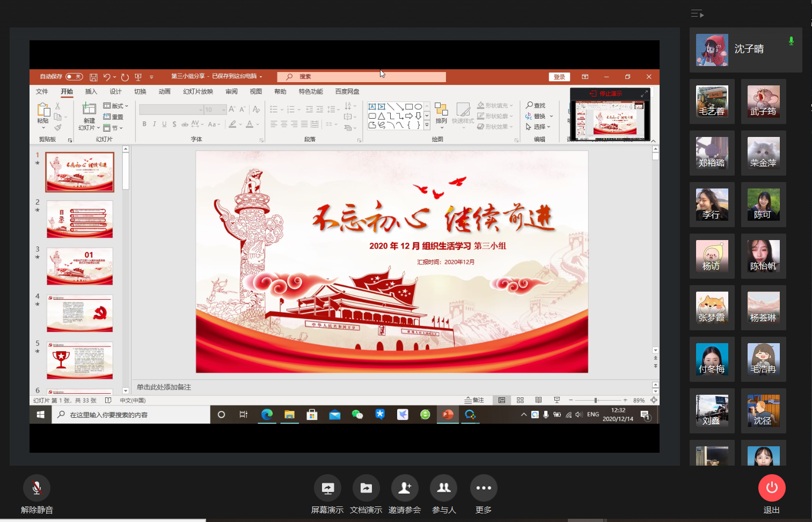Unmute microphone with 解除静音
The image size is (812, 522).
click(36, 488)
